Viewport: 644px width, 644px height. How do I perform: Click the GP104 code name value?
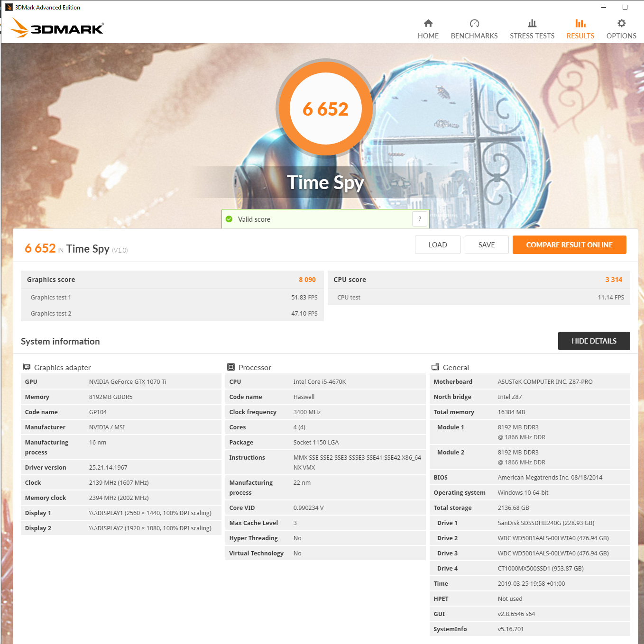(x=98, y=412)
